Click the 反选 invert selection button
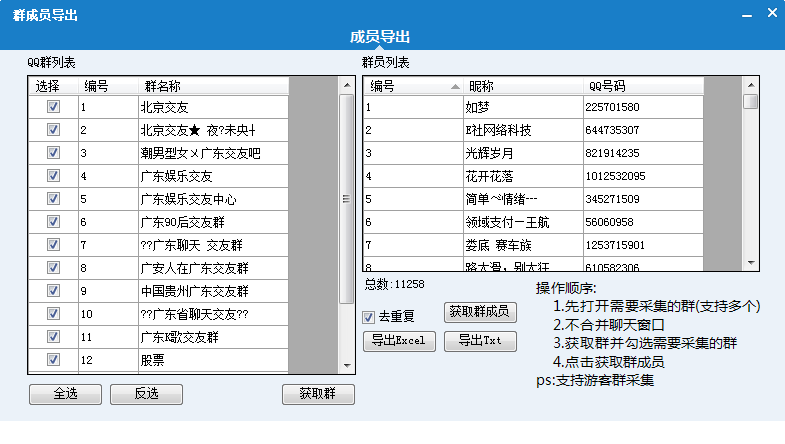Screen dimensions: 785x444 click(x=146, y=394)
